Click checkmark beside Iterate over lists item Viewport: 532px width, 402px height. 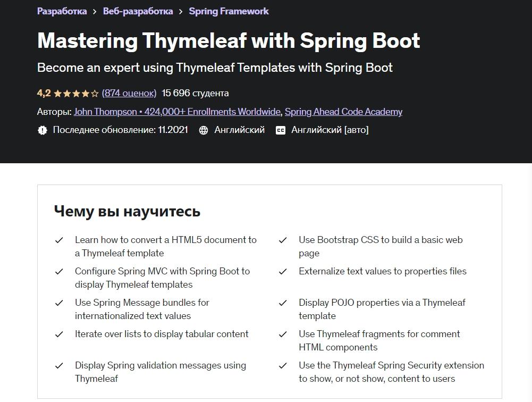point(60,334)
